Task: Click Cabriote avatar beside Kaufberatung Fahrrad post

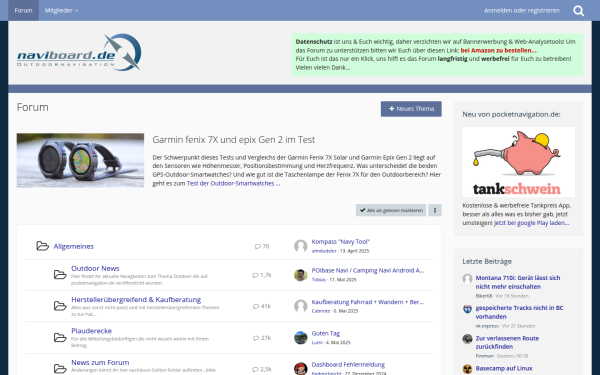Action: pyautogui.click(x=301, y=306)
